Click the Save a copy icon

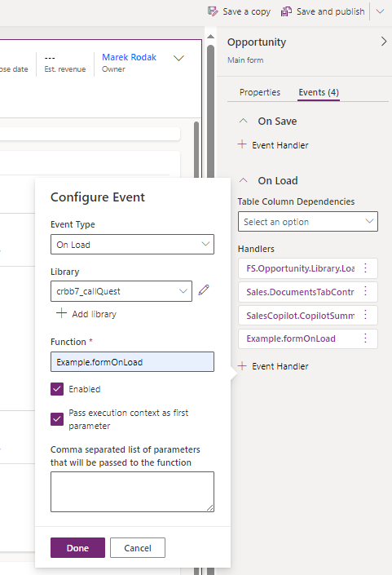click(x=213, y=11)
